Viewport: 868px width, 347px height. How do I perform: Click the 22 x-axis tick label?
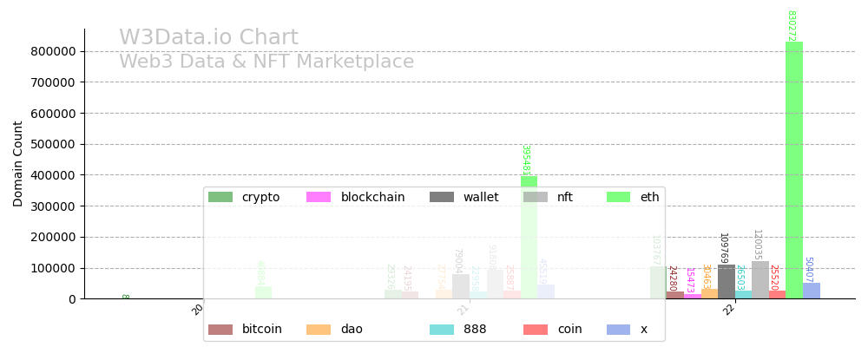coord(729,310)
